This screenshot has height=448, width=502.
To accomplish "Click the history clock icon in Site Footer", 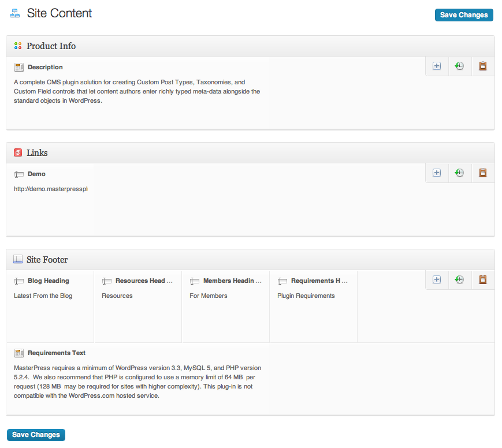I will [x=459, y=279].
